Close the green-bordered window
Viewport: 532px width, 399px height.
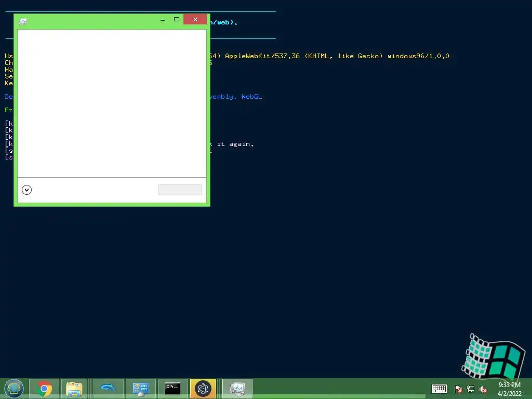195,19
